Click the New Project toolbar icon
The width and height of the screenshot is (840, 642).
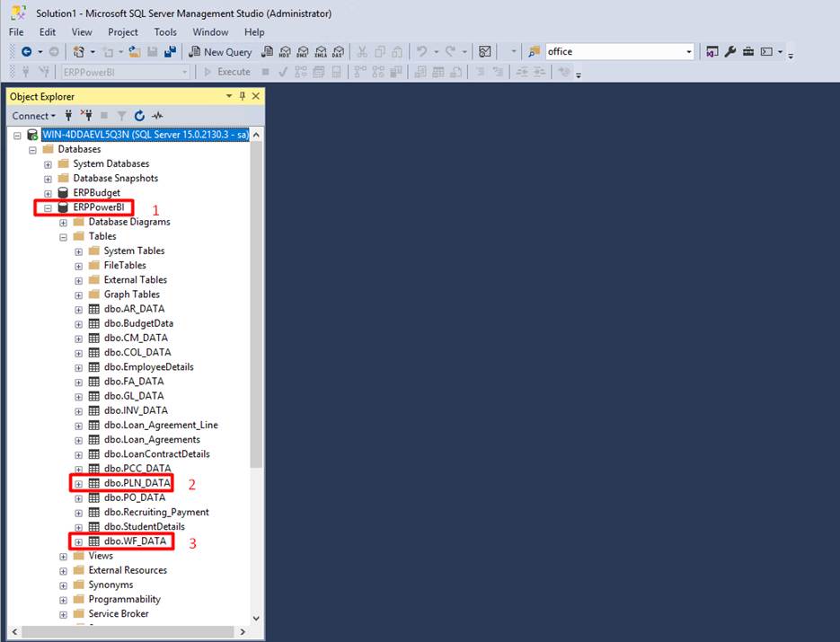coord(79,51)
